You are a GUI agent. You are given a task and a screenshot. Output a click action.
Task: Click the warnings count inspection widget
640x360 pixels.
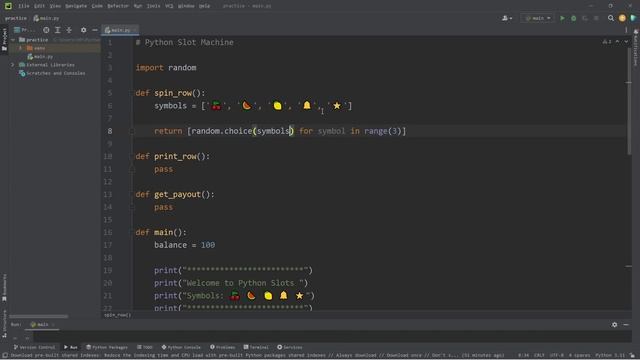pos(607,42)
